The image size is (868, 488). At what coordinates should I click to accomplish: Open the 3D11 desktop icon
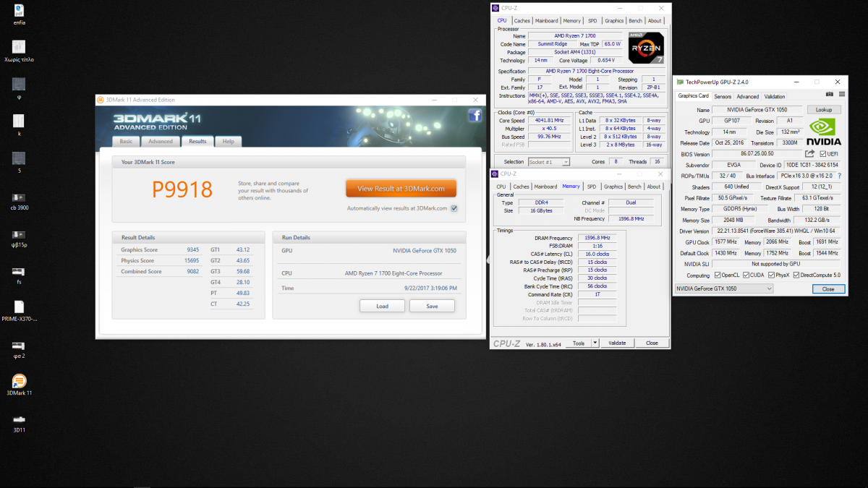tap(20, 423)
